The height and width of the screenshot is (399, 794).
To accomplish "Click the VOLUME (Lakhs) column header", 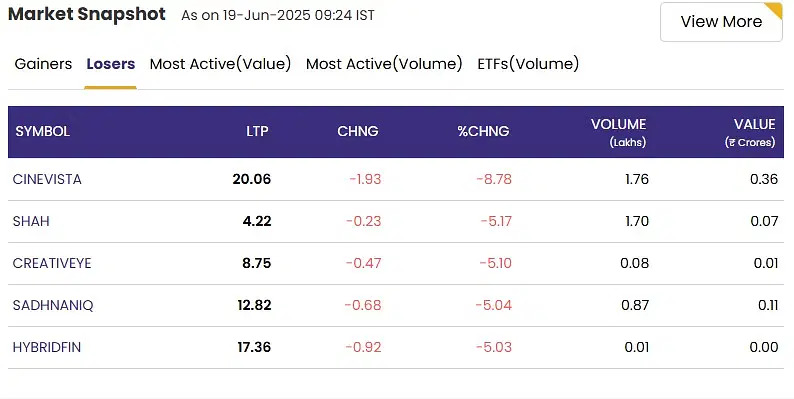I will tap(618, 132).
